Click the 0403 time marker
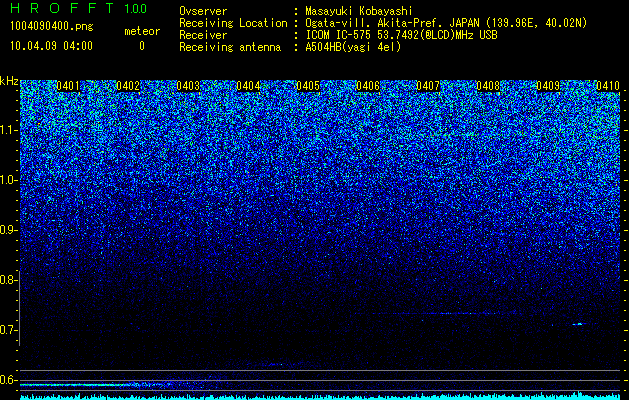Viewport: 629px width, 400px height. 188,86
